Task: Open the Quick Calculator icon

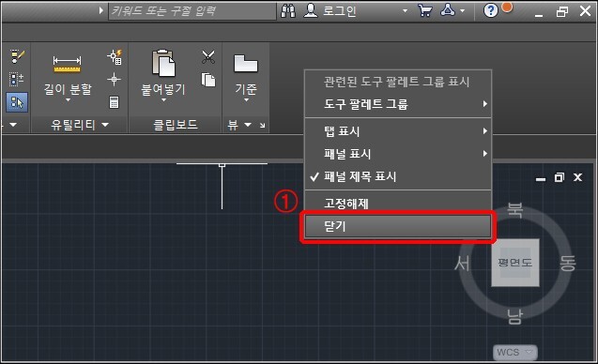Action: point(114,102)
